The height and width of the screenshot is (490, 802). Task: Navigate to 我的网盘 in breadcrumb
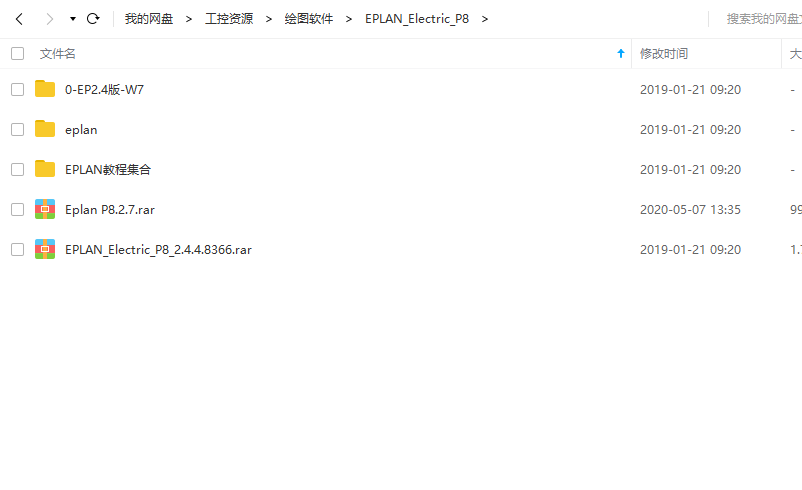149,19
